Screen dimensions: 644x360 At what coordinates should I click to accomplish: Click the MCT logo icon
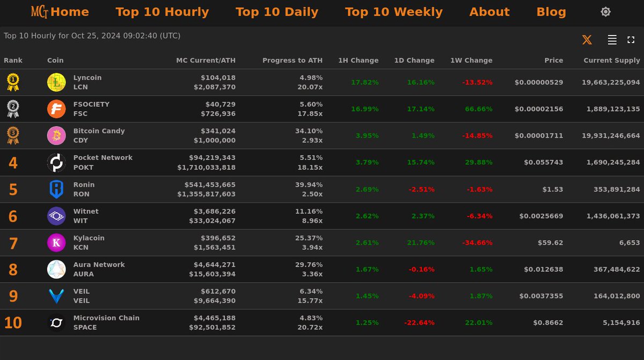pos(40,11)
